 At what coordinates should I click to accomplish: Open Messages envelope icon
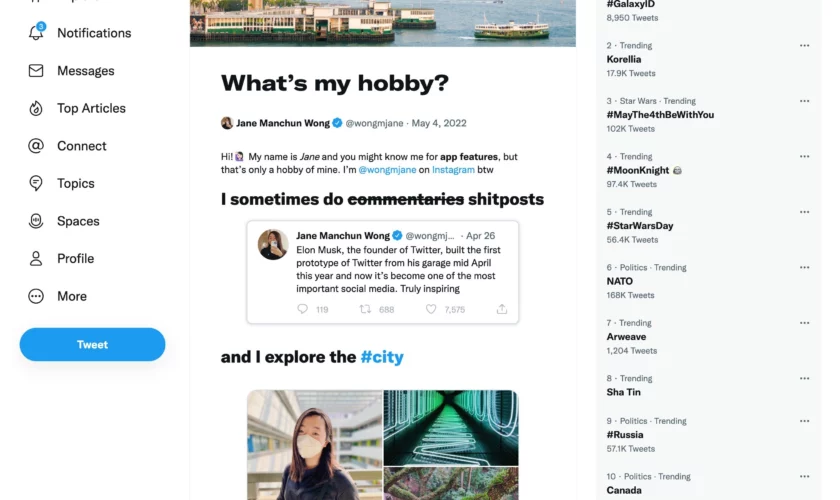pos(36,71)
